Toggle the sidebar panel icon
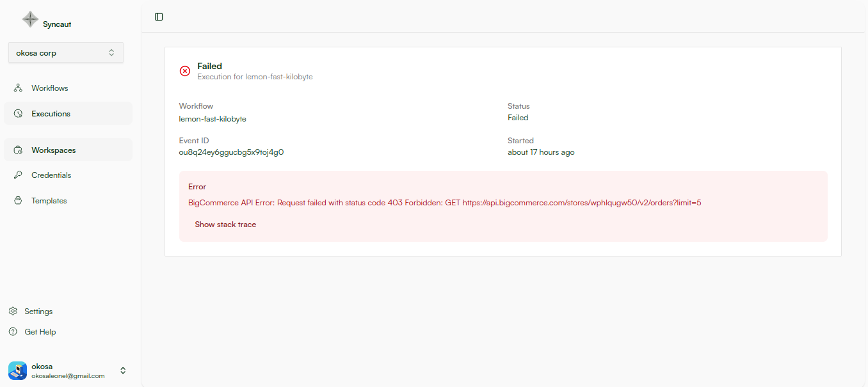 coord(159,17)
